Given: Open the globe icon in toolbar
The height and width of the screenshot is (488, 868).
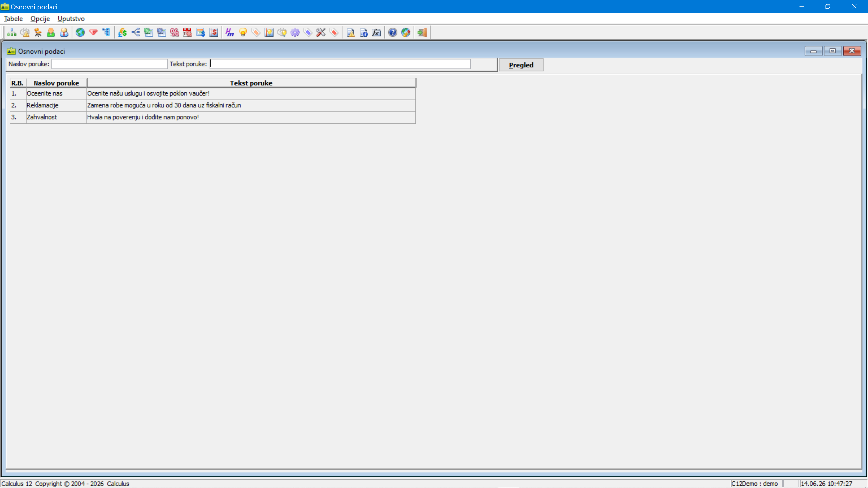Looking at the screenshot, I should point(80,32).
